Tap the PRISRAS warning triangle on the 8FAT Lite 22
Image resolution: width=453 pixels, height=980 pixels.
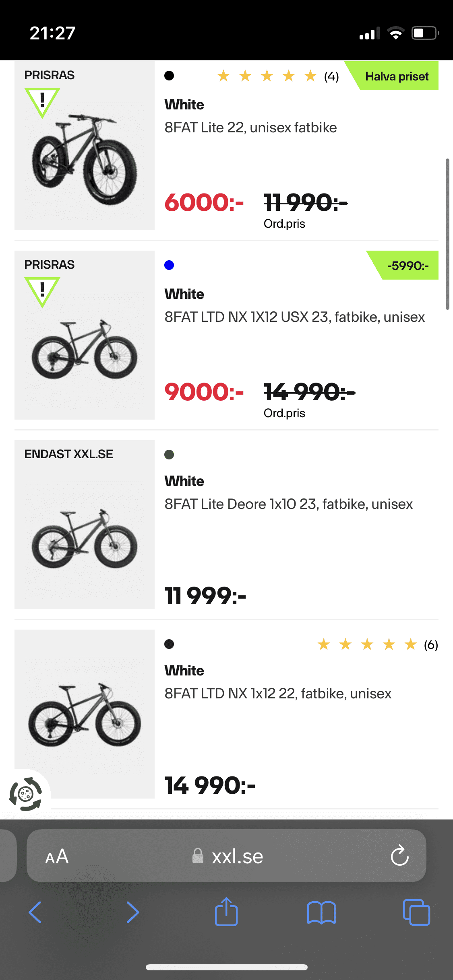(42, 102)
